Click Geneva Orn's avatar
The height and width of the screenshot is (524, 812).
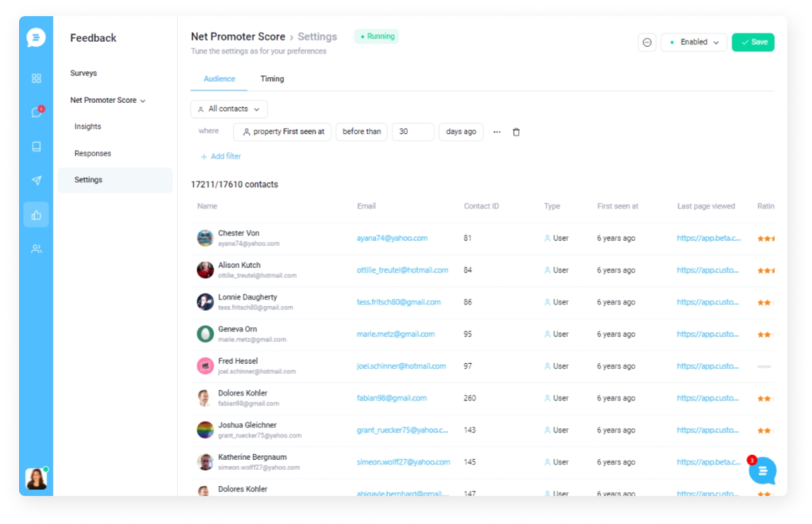(x=205, y=334)
